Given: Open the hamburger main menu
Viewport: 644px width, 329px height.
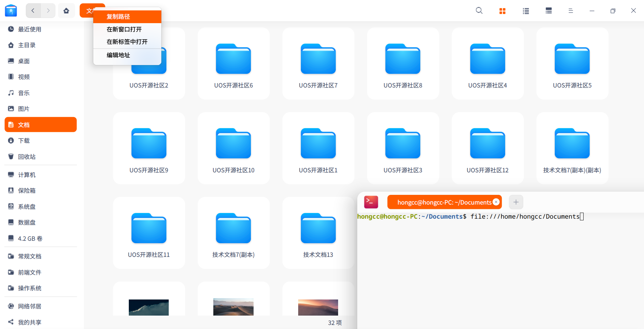Looking at the screenshot, I should pyautogui.click(x=571, y=11).
